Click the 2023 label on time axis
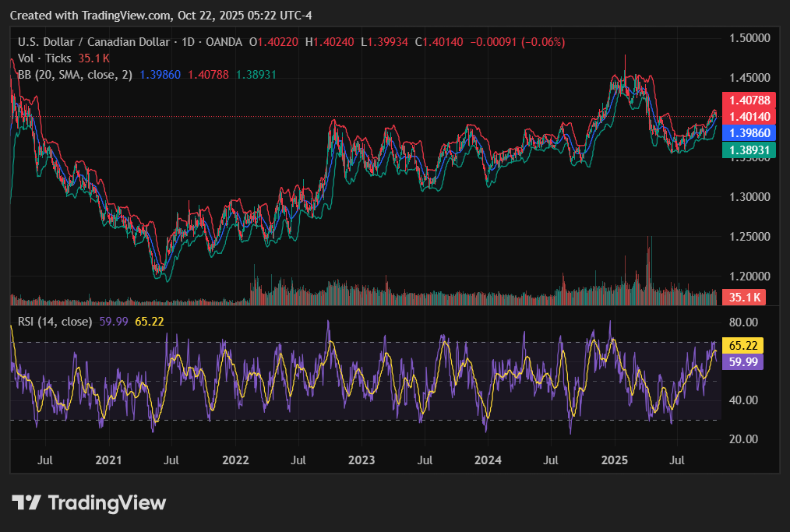 click(x=361, y=461)
